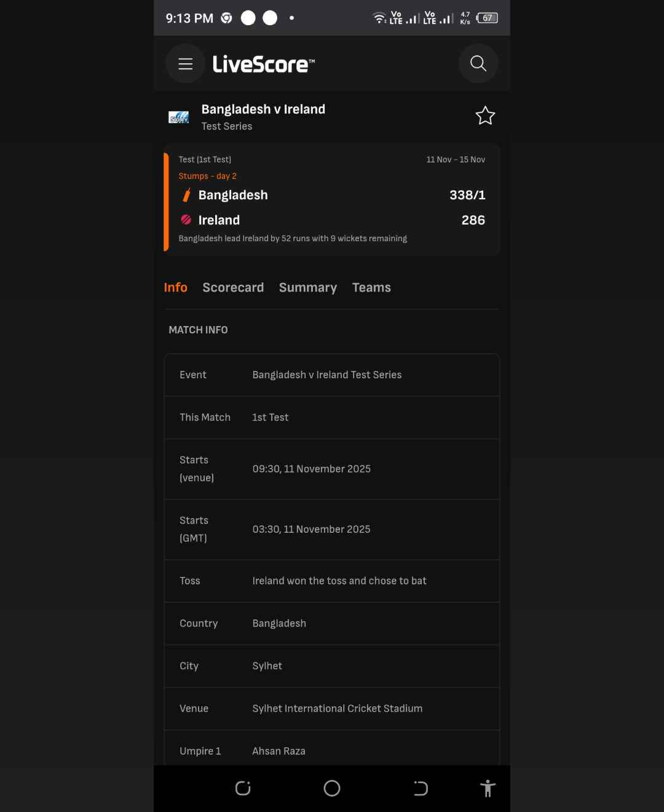
Task: Toggle favorite star for this match
Action: (x=485, y=116)
